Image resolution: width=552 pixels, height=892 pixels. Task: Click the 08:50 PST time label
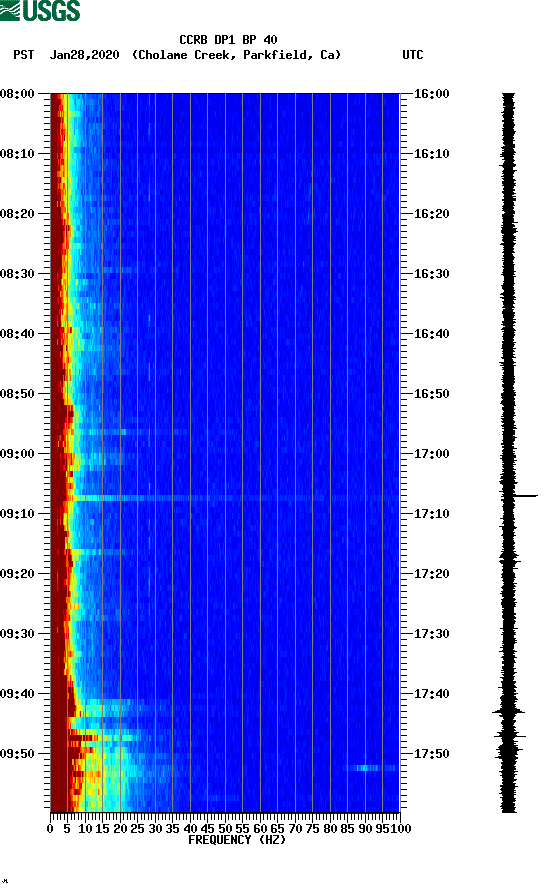click(x=17, y=394)
